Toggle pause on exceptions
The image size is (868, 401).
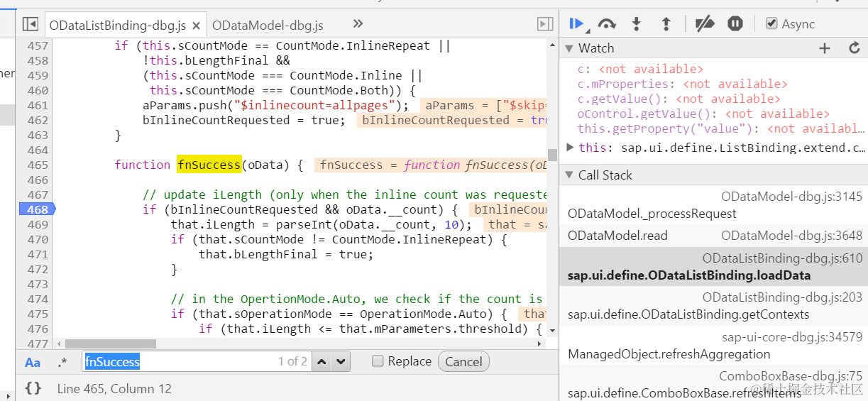(735, 24)
